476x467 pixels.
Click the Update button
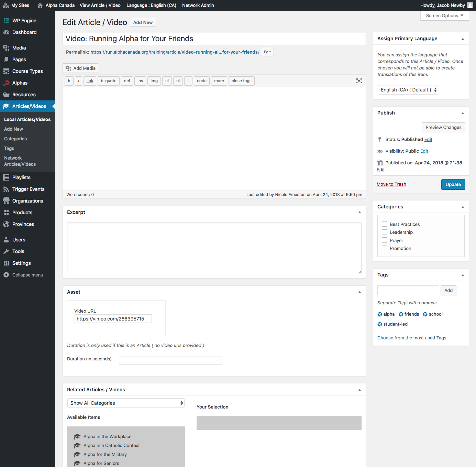(453, 184)
